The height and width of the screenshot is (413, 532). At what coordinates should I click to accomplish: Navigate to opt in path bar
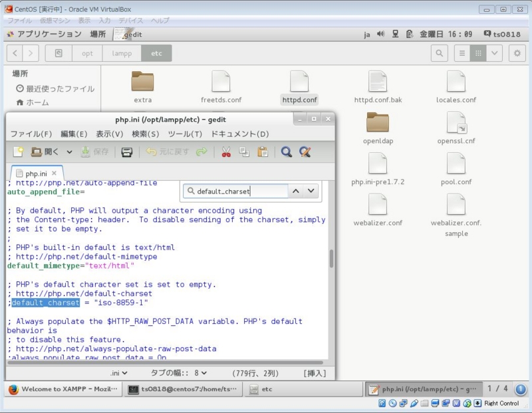point(87,53)
